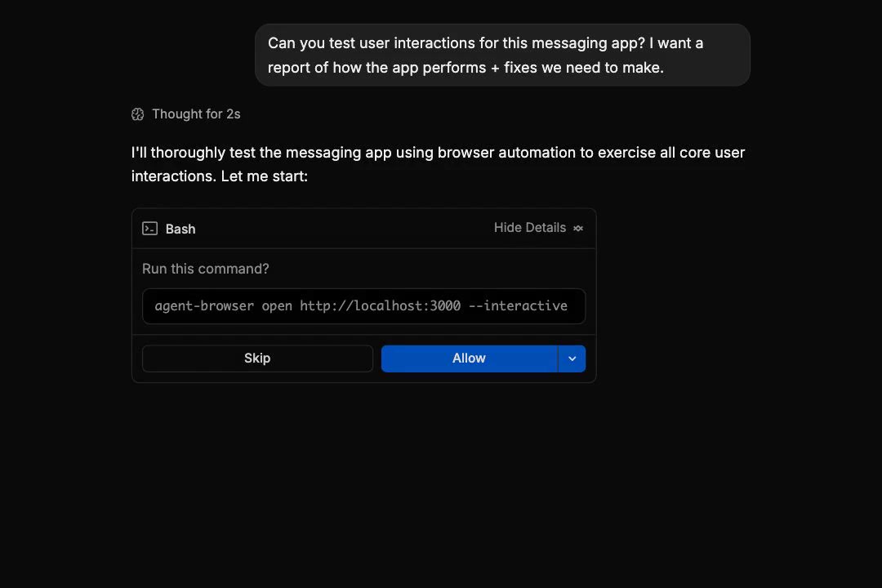Click the 'Run this command?' prompt text
Screen dimensions: 882x588
point(205,269)
